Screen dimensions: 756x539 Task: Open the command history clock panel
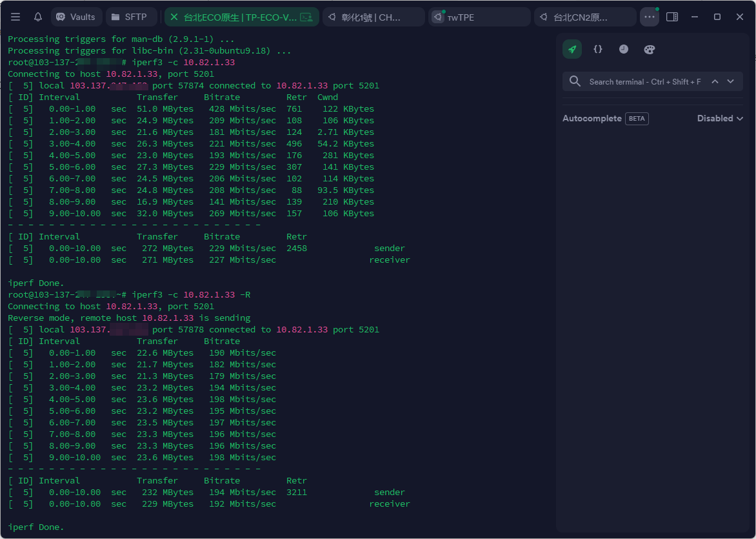point(624,49)
